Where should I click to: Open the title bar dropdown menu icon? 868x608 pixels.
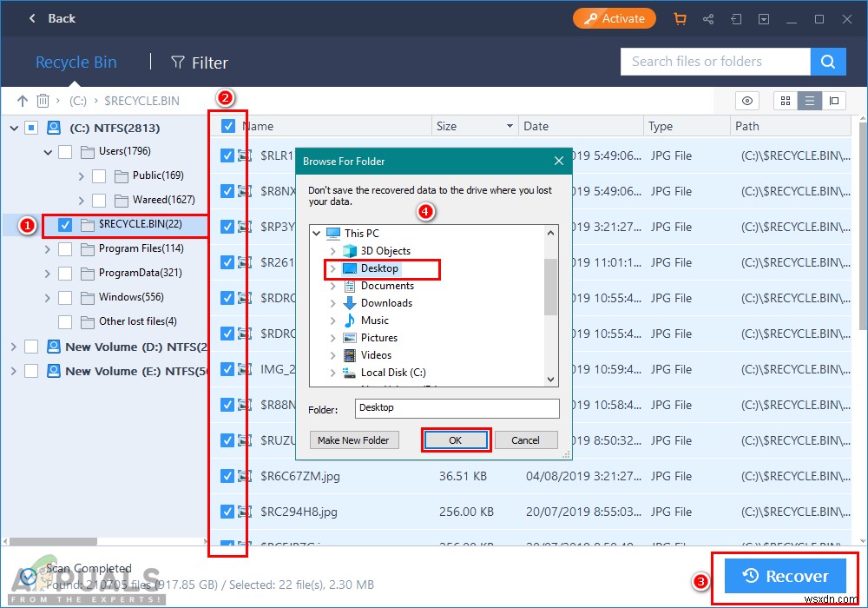pyautogui.click(x=763, y=19)
